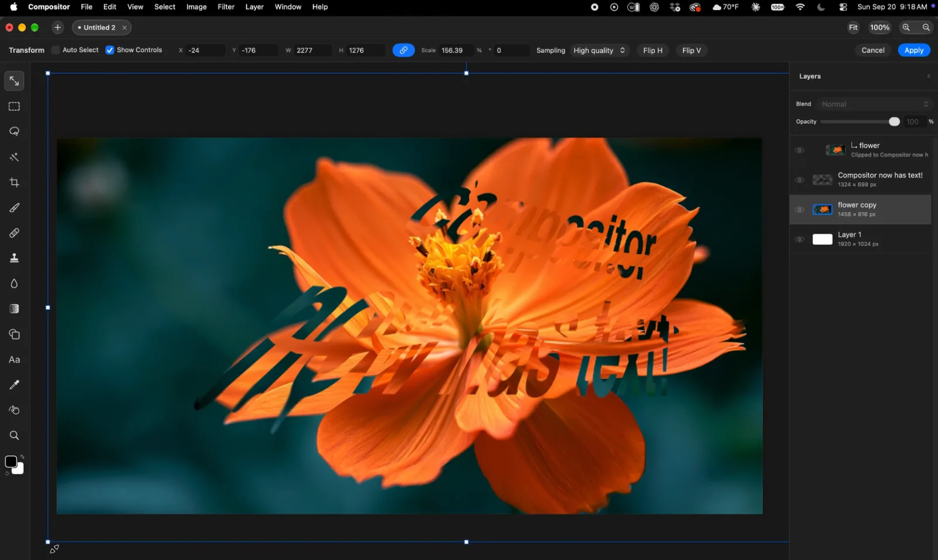This screenshot has height=560, width=938.
Task: Click the Opacity slider handle
Action: point(894,122)
